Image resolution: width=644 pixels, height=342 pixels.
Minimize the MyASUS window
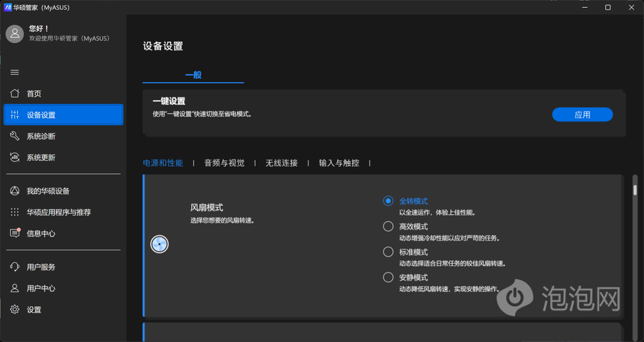click(585, 7)
